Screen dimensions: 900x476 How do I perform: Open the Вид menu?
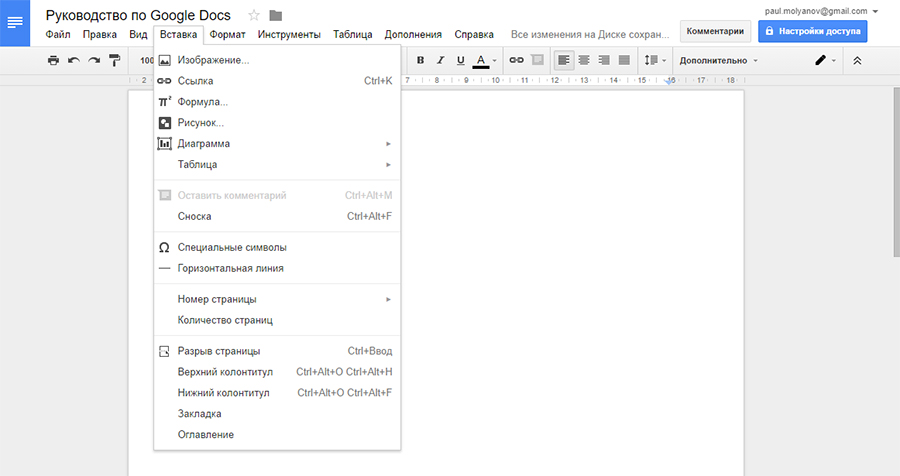tap(138, 34)
